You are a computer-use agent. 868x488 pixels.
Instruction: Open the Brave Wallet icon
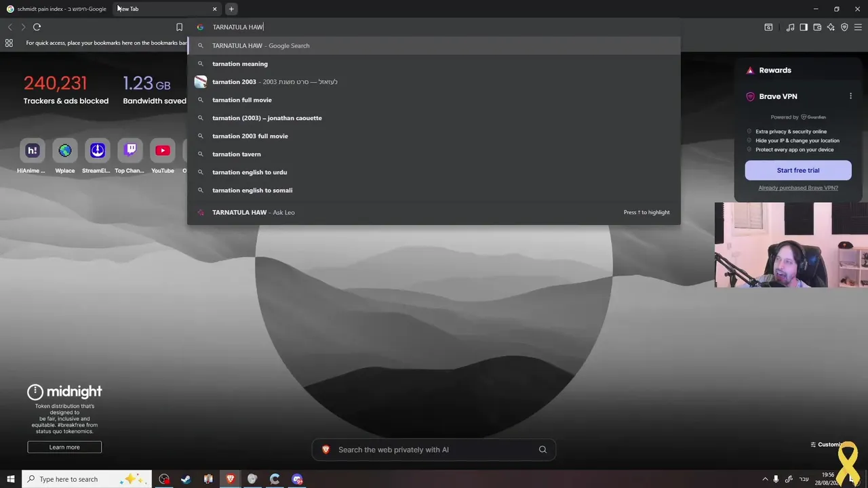817,27
